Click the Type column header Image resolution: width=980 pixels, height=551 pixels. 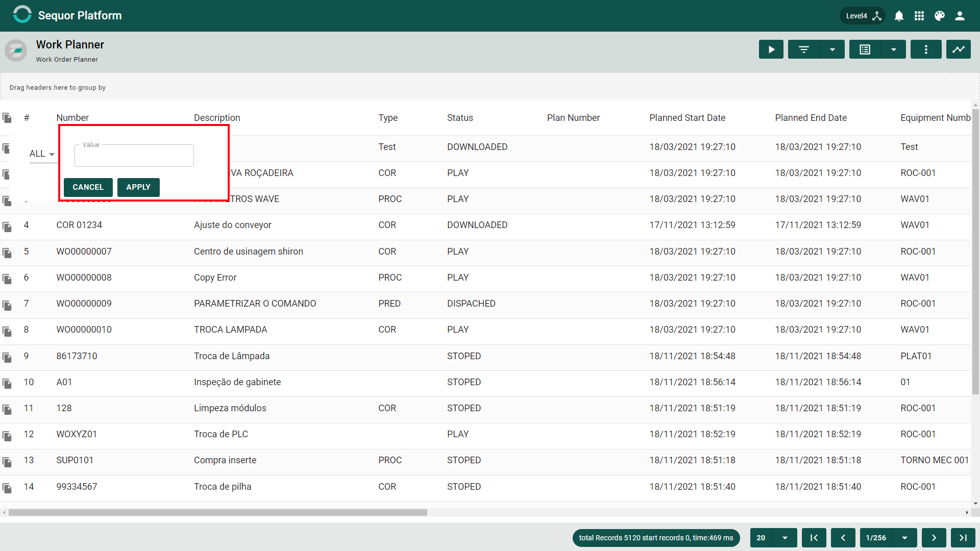pos(388,118)
